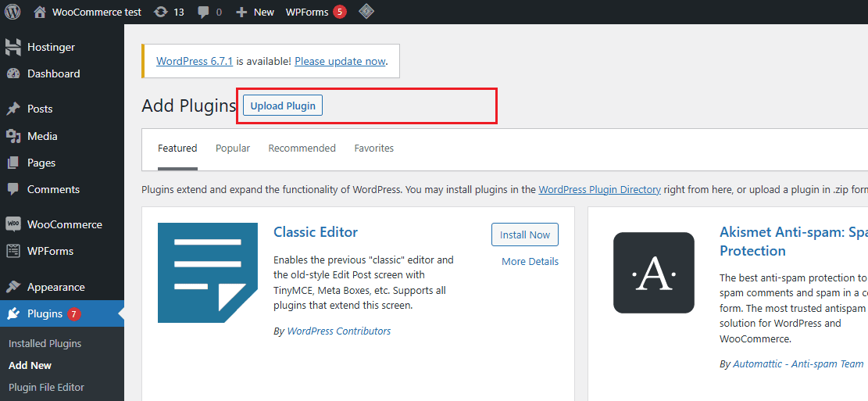
Task: Open Installed Plugins submenu item
Action: [x=45, y=343]
